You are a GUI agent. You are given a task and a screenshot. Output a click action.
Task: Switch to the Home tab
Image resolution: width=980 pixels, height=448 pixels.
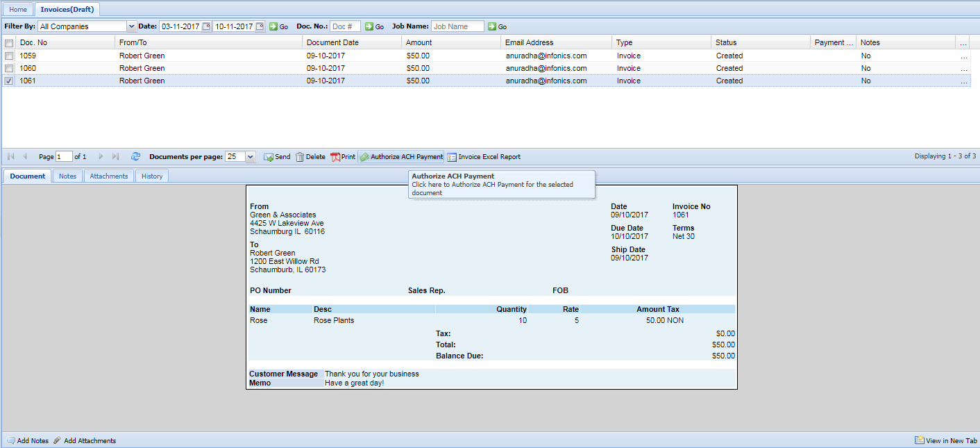coord(18,10)
